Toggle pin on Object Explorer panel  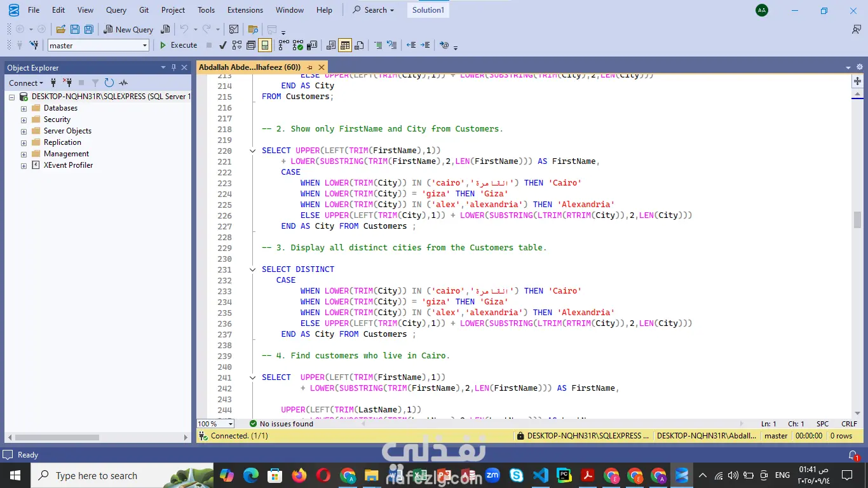point(173,67)
